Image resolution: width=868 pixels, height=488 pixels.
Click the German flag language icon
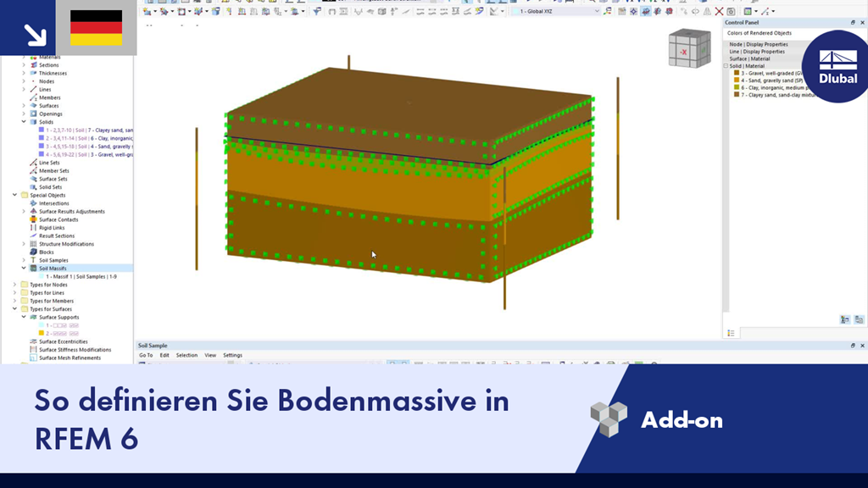click(x=97, y=28)
